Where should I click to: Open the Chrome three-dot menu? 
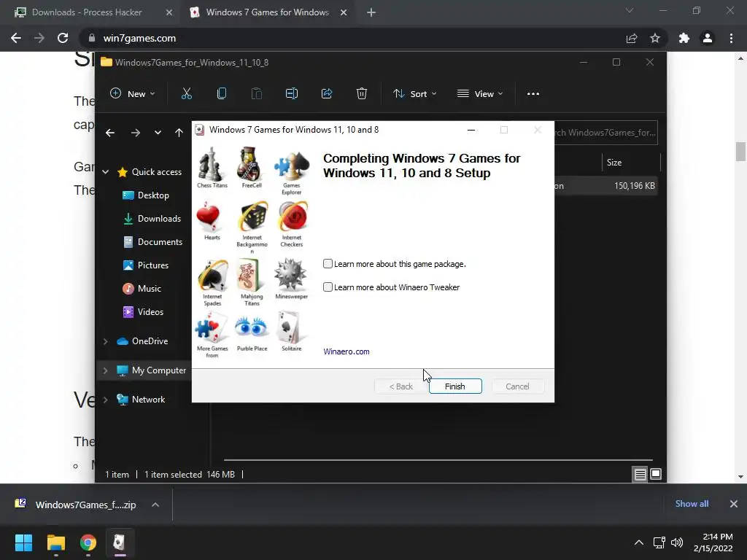click(731, 38)
